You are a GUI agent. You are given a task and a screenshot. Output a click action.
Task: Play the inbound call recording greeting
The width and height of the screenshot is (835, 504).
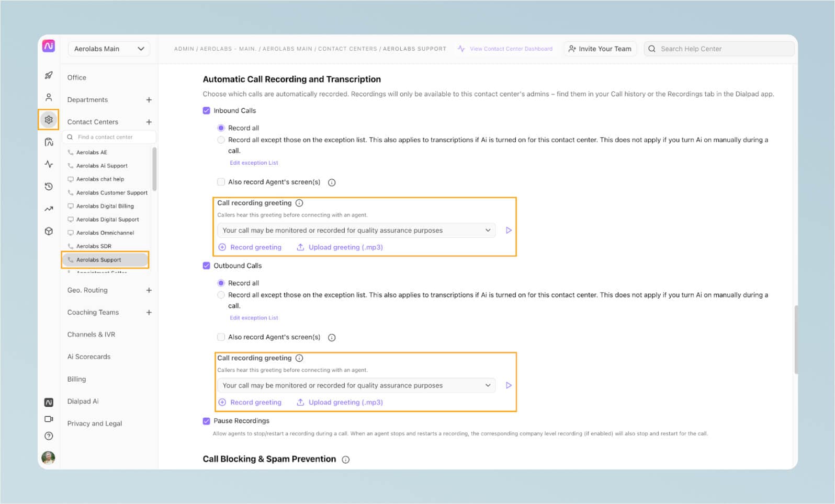509,231
